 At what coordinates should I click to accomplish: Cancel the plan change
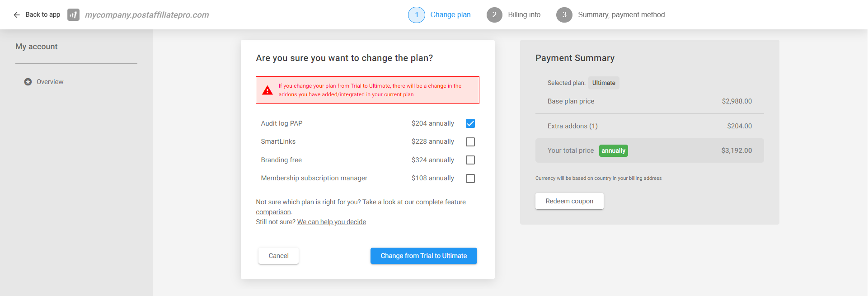(x=278, y=256)
